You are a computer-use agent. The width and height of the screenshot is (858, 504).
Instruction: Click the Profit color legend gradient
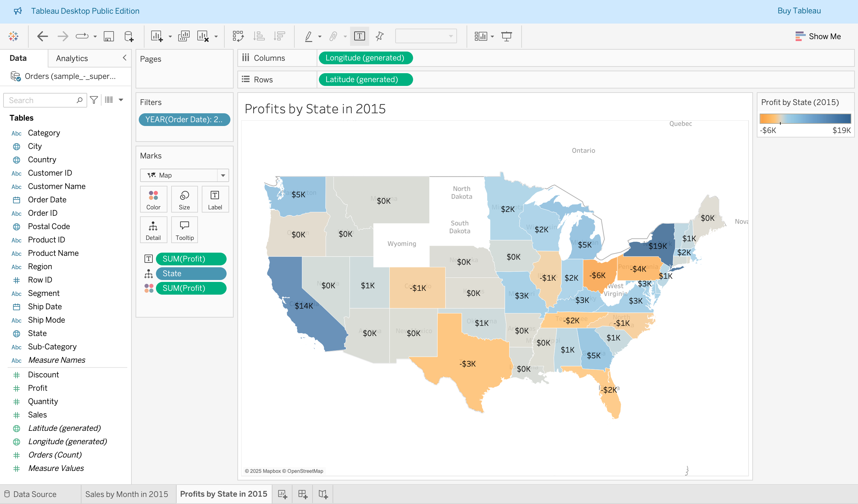click(805, 118)
